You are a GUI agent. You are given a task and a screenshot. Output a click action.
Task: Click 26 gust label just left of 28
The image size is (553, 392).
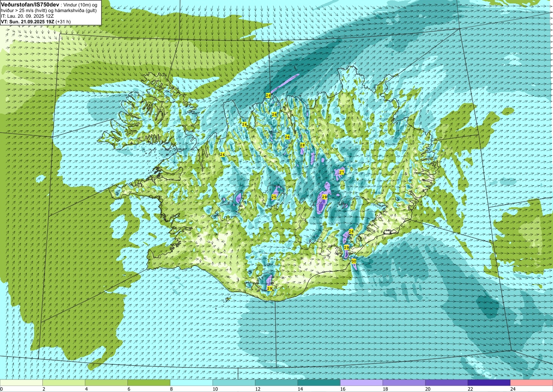287,137
